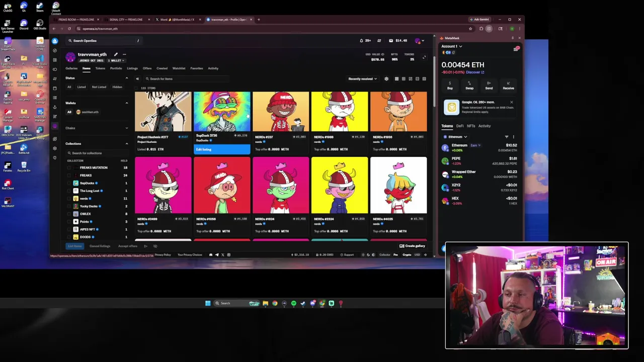Check the FREAKS collection checkbox
The image size is (644, 362).
[x=69, y=175]
